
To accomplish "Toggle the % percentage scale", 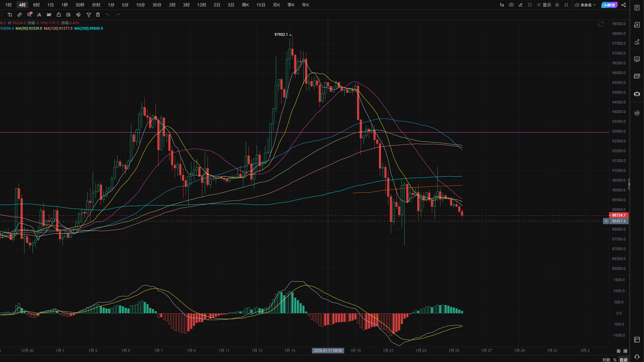I will 615,360.
